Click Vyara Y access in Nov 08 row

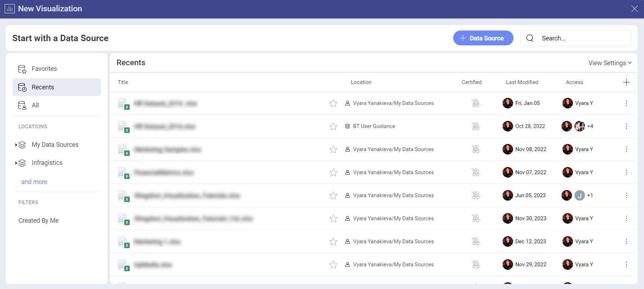coord(584,149)
